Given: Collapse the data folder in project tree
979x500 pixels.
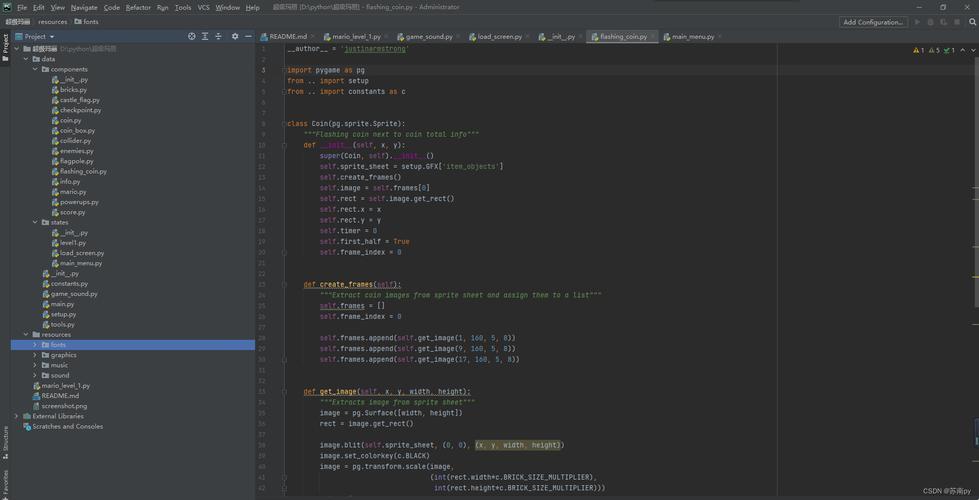Looking at the screenshot, I should click(26, 59).
